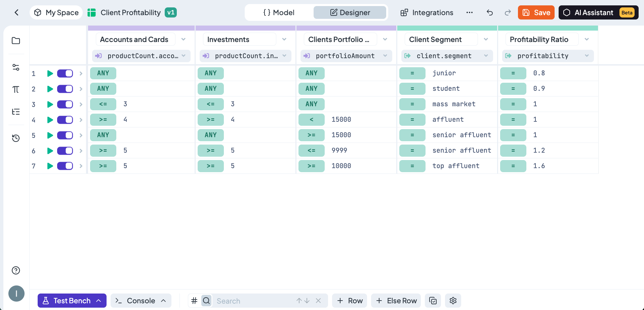Expand row 5 chevron arrow
The image size is (644, 310).
81,135
